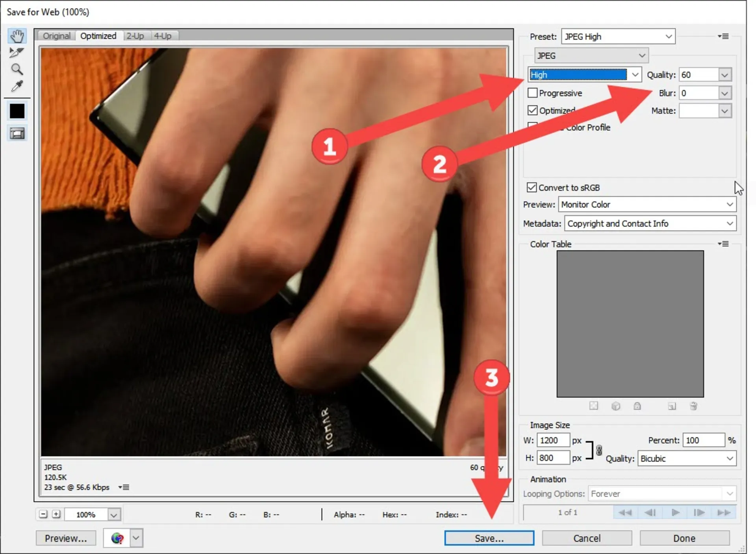Disable Convert to sRGB option

coord(532,187)
